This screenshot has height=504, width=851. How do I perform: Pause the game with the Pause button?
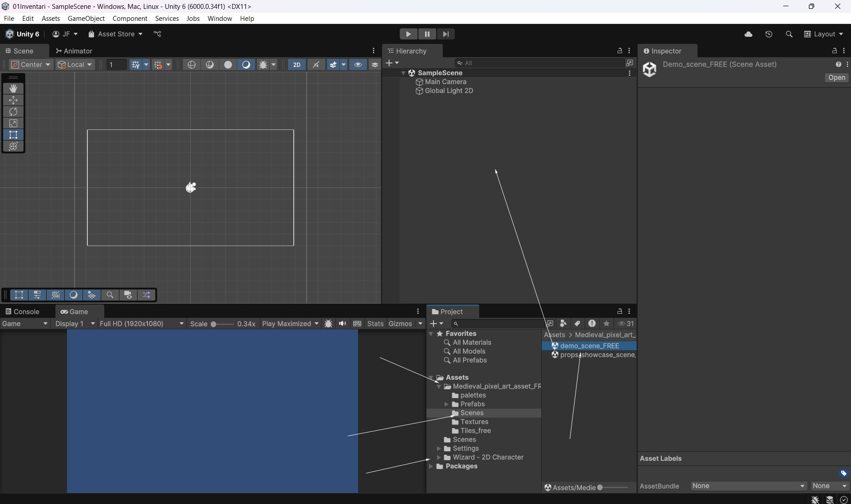pos(427,34)
